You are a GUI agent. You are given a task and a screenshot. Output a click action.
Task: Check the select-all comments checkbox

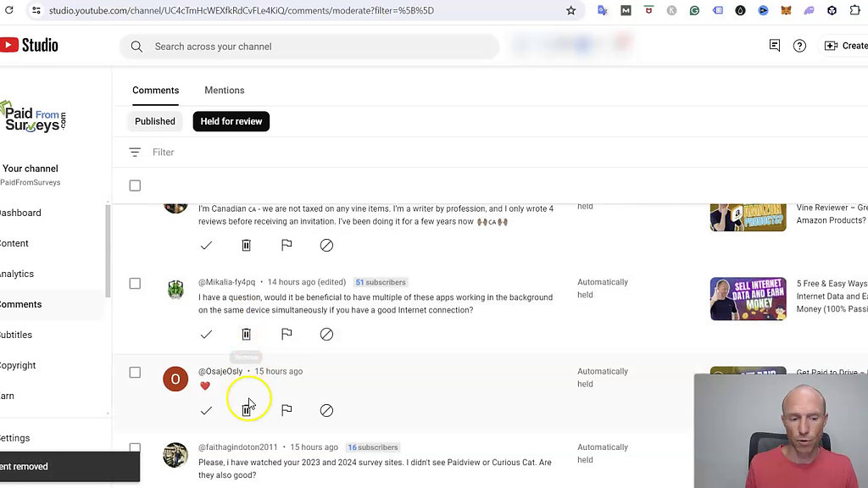[x=135, y=186]
